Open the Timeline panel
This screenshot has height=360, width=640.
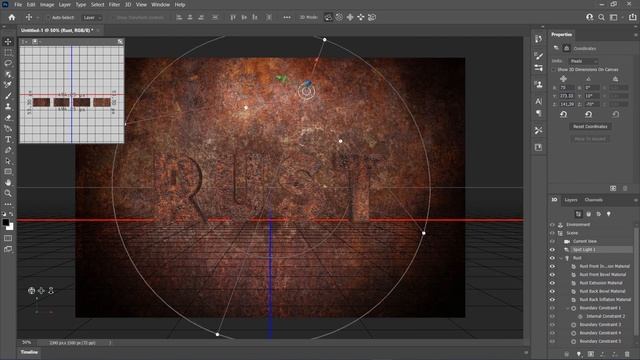29,352
